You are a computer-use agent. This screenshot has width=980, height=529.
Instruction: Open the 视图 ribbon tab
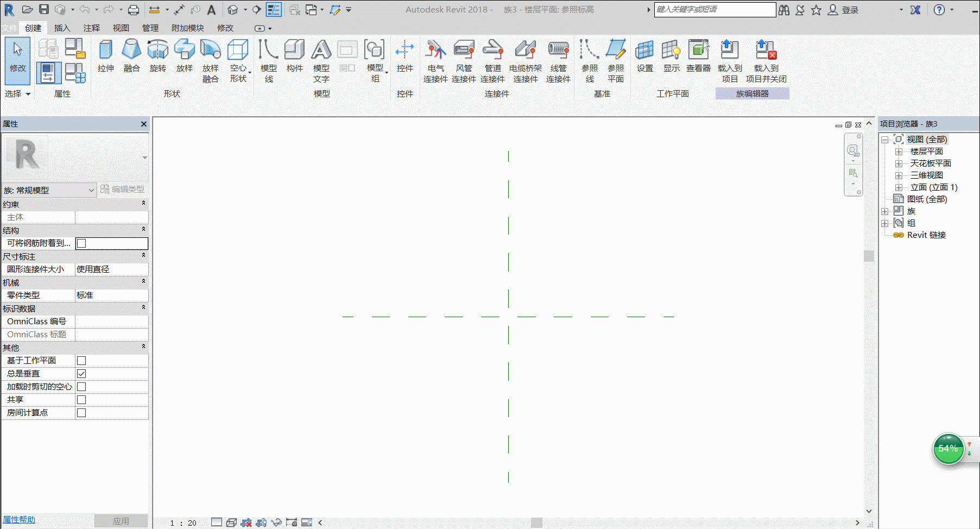(x=121, y=28)
